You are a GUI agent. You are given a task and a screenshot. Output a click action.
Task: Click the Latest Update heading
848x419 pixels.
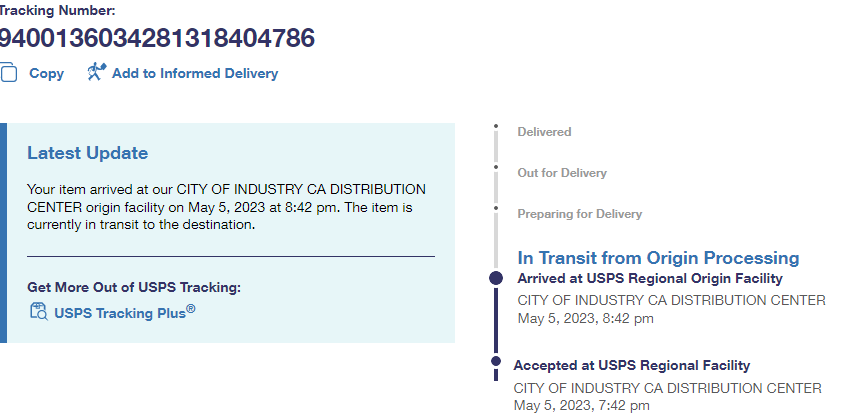pyautogui.click(x=88, y=153)
